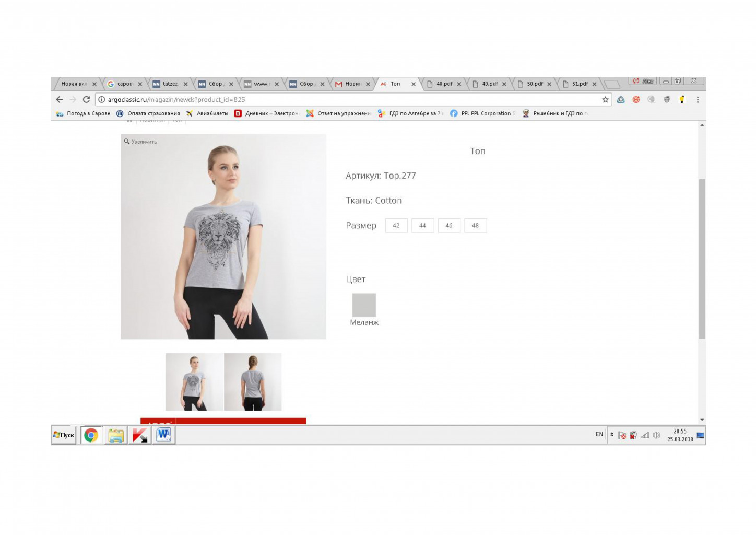Open a new tab button
Viewport: 756px width, 535px height.
pos(612,84)
